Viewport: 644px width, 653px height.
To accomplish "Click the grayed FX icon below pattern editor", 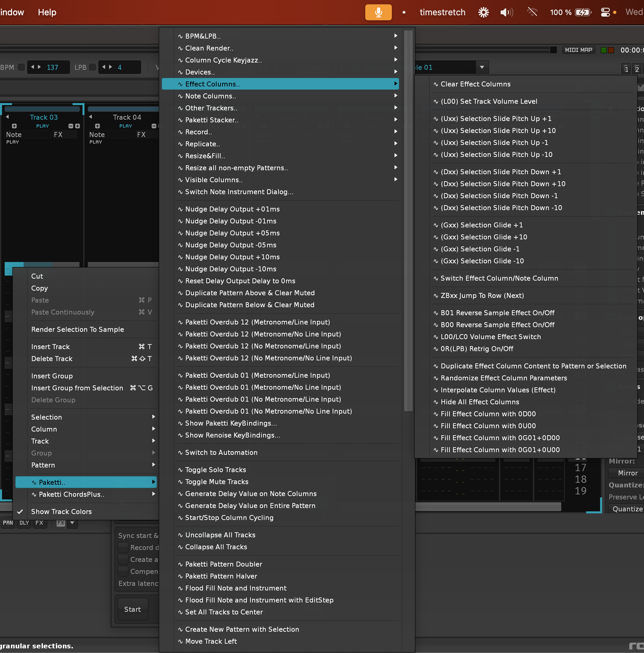I will pyautogui.click(x=61, y=523).
